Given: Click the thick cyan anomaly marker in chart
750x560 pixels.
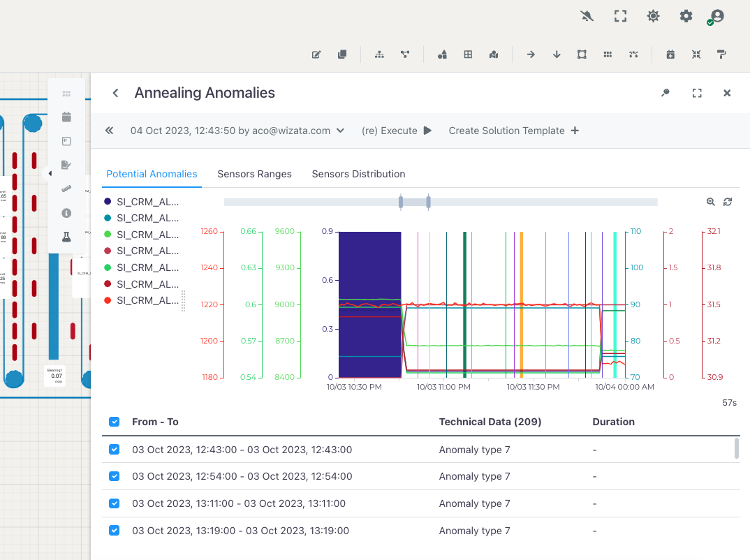Looking at the screenshot, I should [x=615, y=304].
